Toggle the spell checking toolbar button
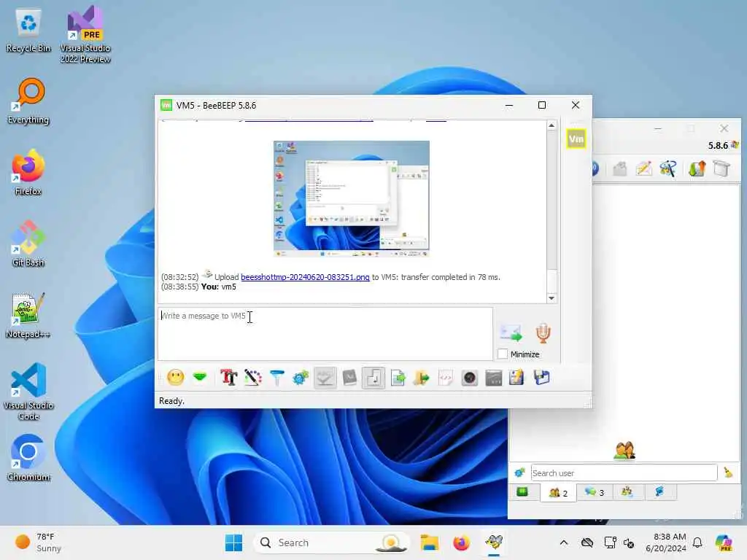The image size is (747, 560). point(325,378)
